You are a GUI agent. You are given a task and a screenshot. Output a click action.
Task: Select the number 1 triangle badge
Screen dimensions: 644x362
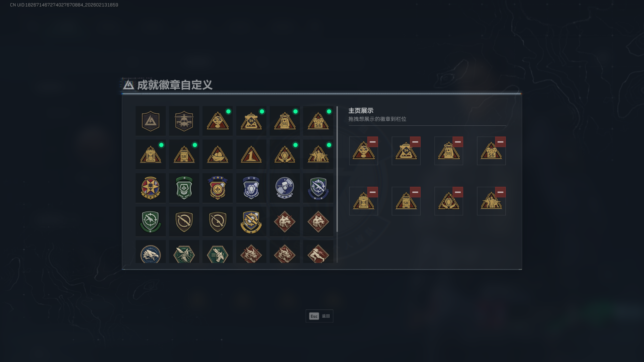click(x=251, y=154)
